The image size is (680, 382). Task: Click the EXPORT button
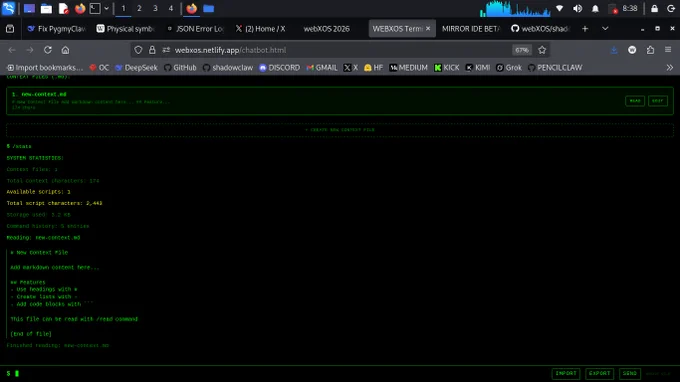pos(599,373)
